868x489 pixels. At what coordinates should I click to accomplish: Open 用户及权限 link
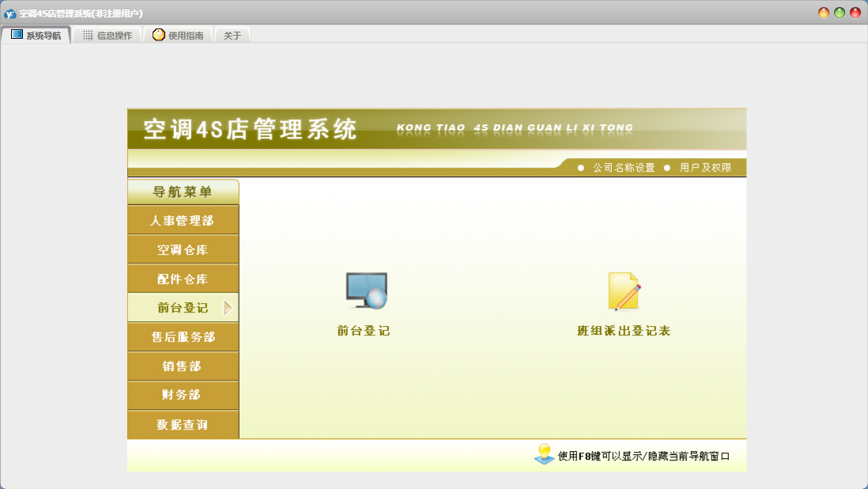coord(706,167)
